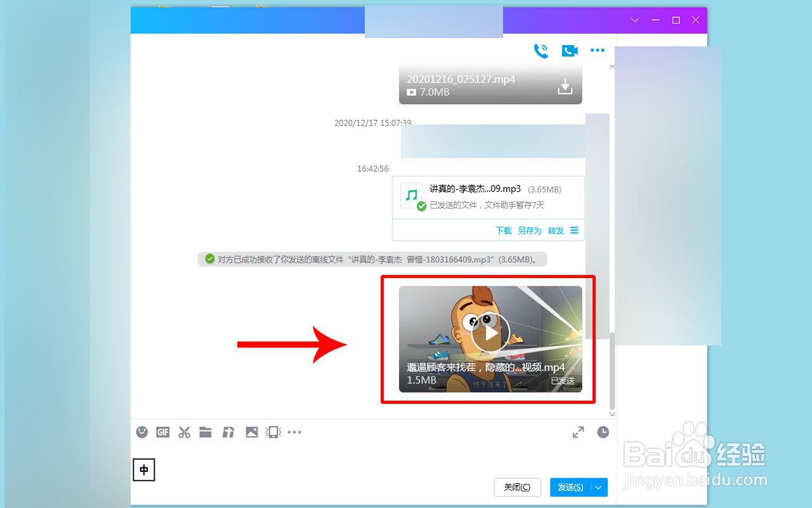This screenshot has width=812, height=508.
Task: Open the emoji picker
Action: 142,432
